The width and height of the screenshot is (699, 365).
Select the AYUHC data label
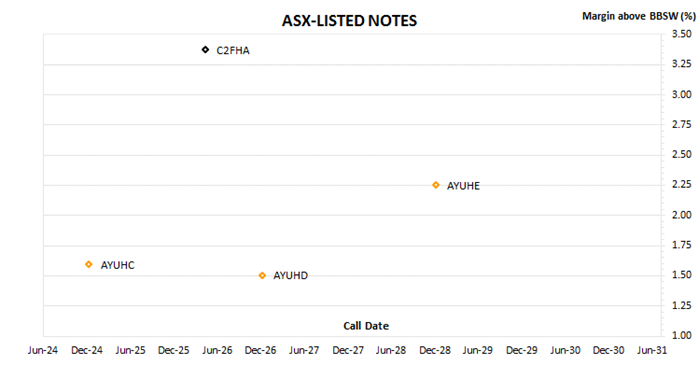click(x=117, y=265)
